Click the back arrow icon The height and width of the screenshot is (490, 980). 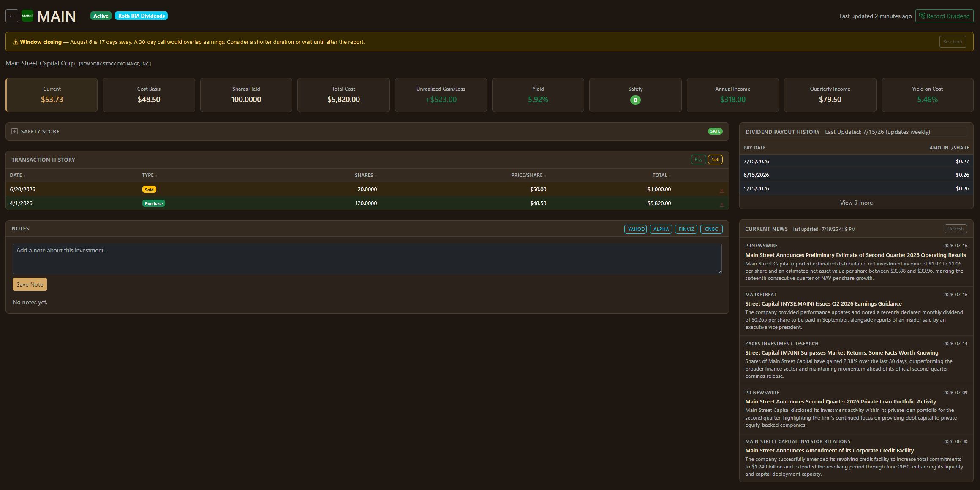12,16
